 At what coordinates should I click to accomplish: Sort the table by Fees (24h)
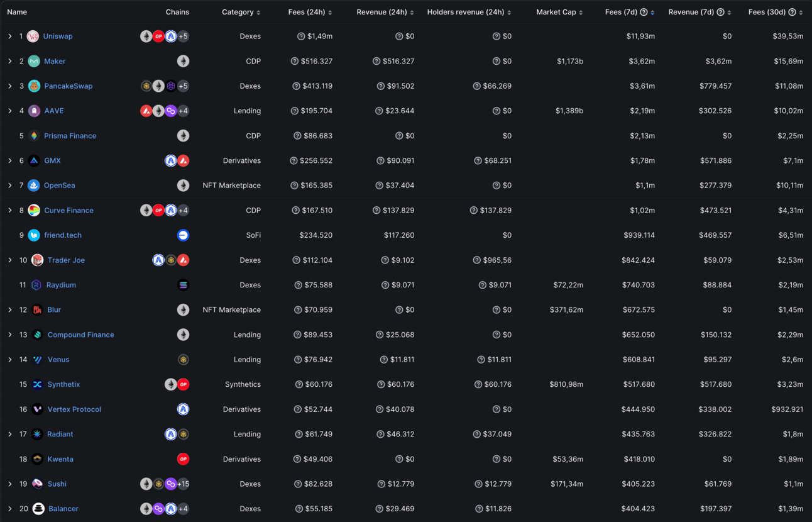tap(310, 12)
